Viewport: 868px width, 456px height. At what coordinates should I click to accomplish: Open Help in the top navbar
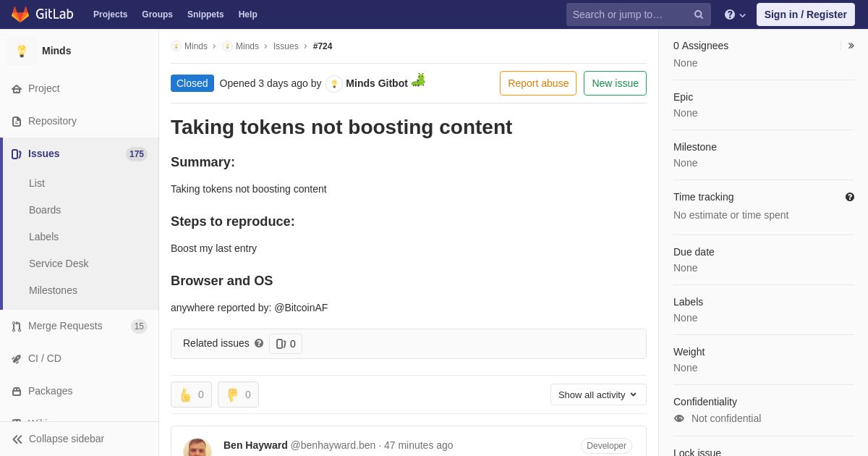(x=248, y=14)
